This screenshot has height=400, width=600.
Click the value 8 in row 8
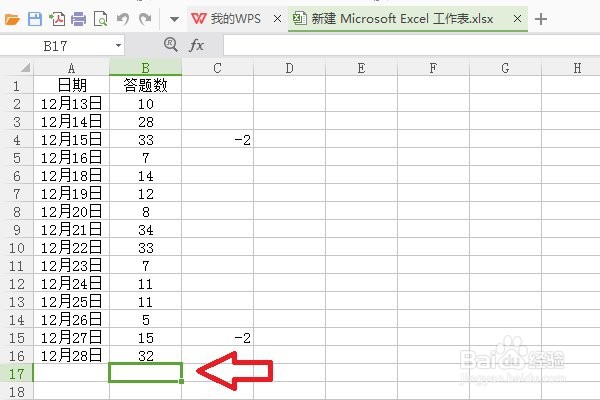(x=145, y=211)
